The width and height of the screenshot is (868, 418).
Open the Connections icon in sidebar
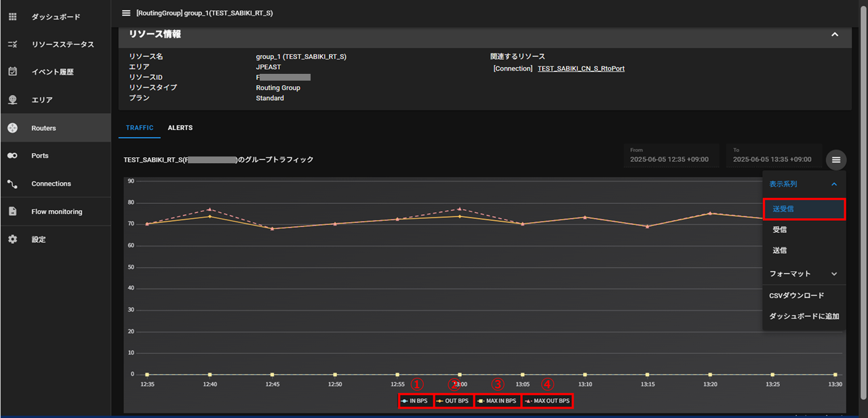[x=12, y=184]
